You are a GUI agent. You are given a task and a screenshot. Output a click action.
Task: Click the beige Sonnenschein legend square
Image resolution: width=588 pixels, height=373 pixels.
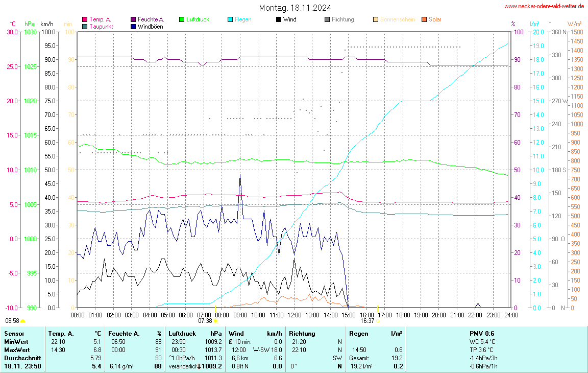click(x=376, y=19)
